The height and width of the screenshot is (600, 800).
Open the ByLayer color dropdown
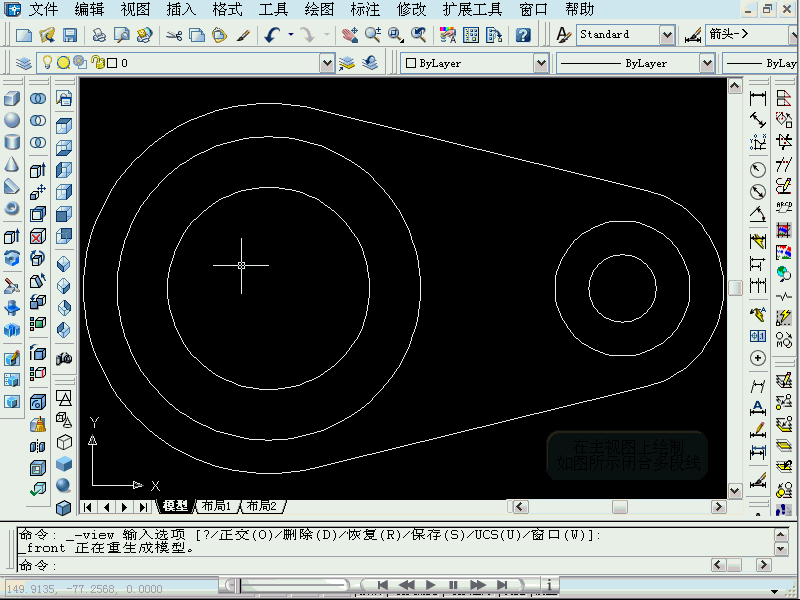tap(541, 63)
